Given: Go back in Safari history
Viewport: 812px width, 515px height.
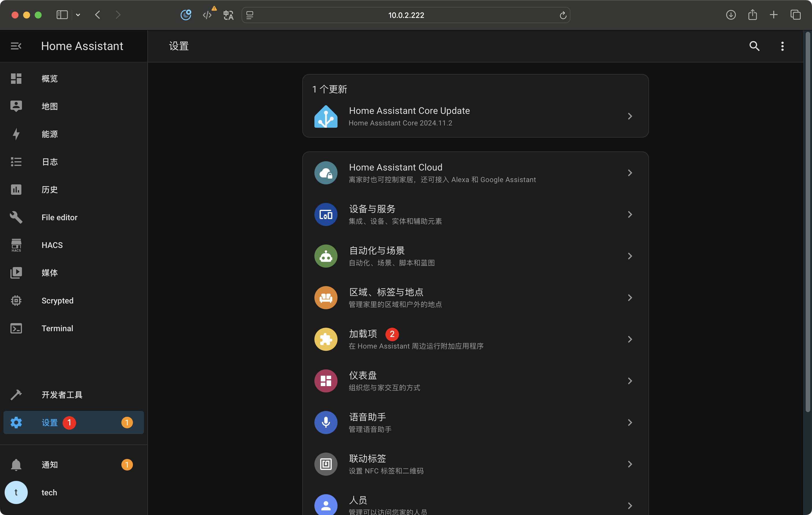Looking at the screenshot, I should click(98, 15).
